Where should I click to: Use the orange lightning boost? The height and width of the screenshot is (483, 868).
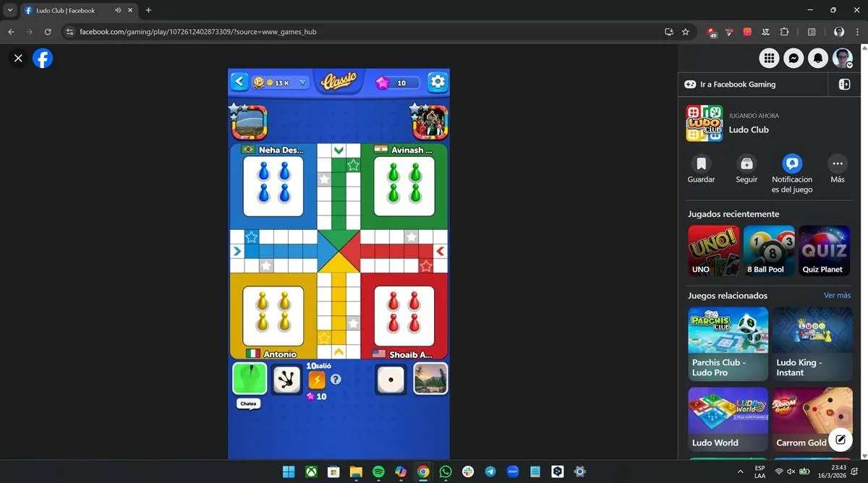(317, 380)
